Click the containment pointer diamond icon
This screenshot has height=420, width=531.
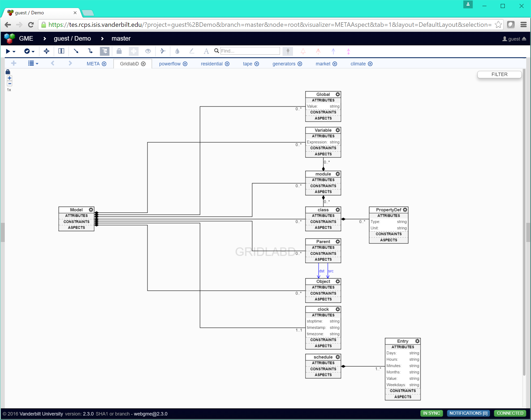pos(288,51)
